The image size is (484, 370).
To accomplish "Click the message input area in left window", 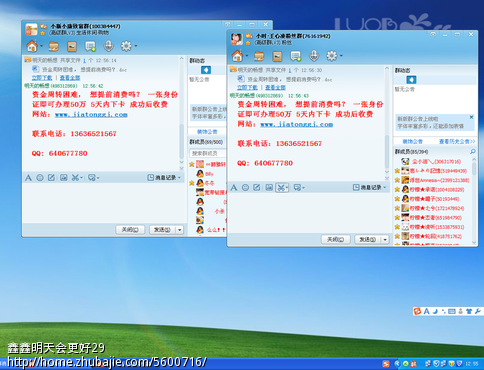I will tap(103, 202).
